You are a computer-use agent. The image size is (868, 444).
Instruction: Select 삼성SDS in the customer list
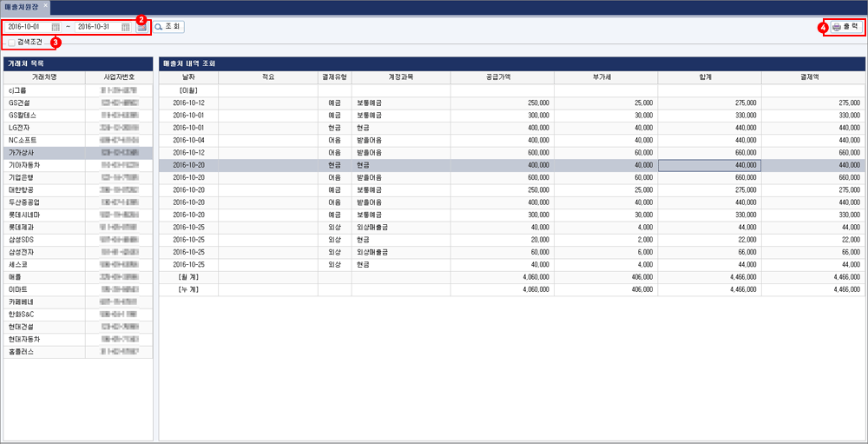click(21, 240)
